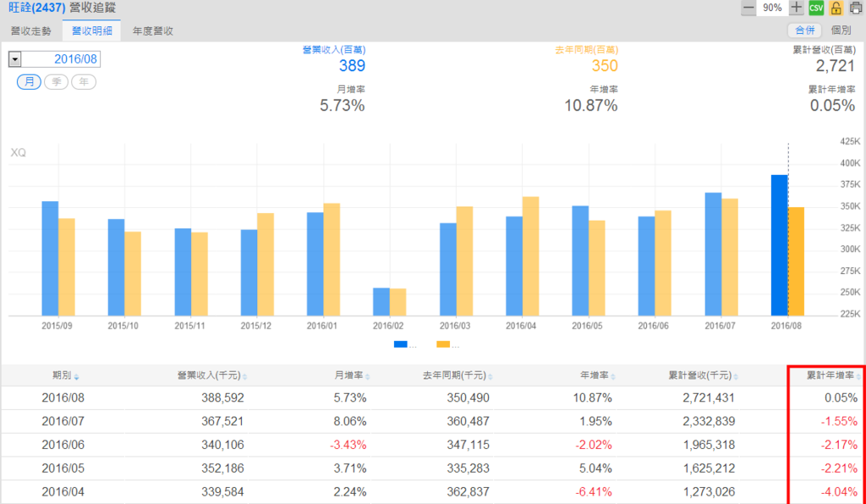
Task: Click the 2015/12 axis label
Action: 256,326
